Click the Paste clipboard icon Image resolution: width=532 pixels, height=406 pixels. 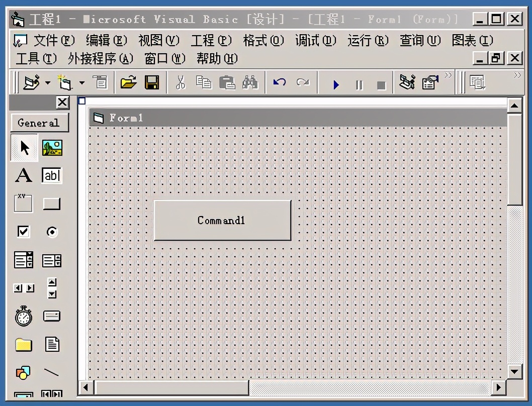tap(227, 82)
